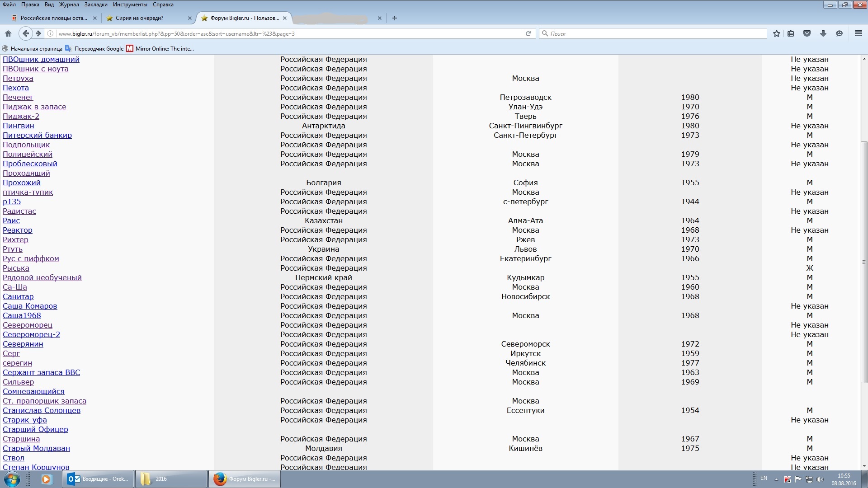Open the Windows Start button
The image size is (868, 488).
click(x=12, y=479)
